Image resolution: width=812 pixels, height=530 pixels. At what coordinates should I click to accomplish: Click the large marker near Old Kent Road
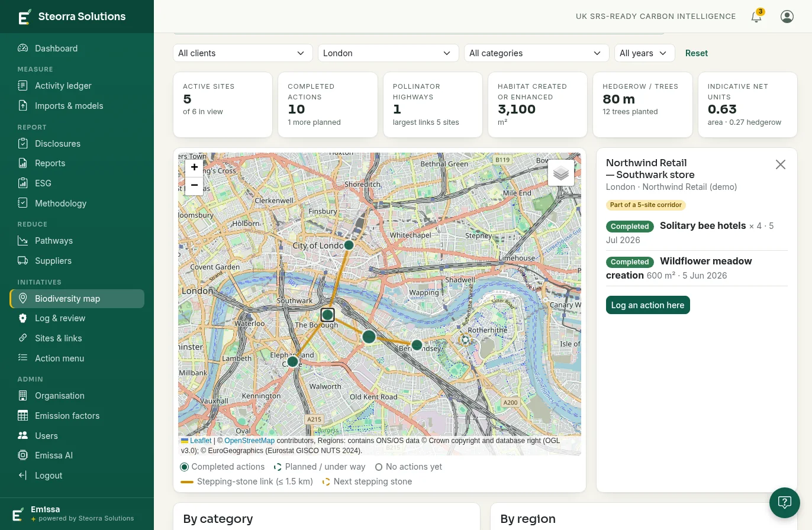pyautogui.click(x=369, y=337)
